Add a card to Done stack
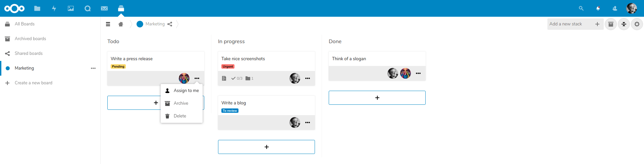Viewport: 644px width, 164px height. click(377, 98)
